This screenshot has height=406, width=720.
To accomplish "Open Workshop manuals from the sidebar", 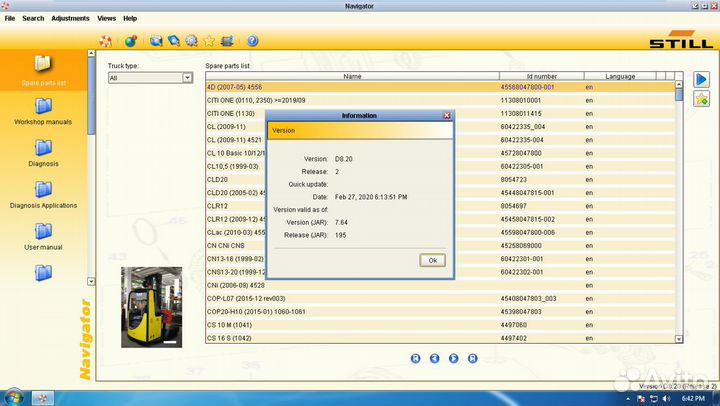I will tap(43, 108).
